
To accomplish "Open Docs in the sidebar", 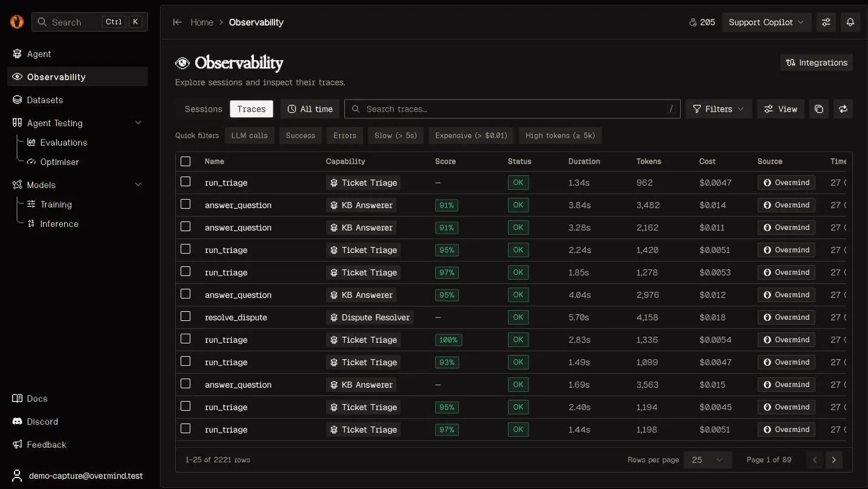I will (78, 399).
